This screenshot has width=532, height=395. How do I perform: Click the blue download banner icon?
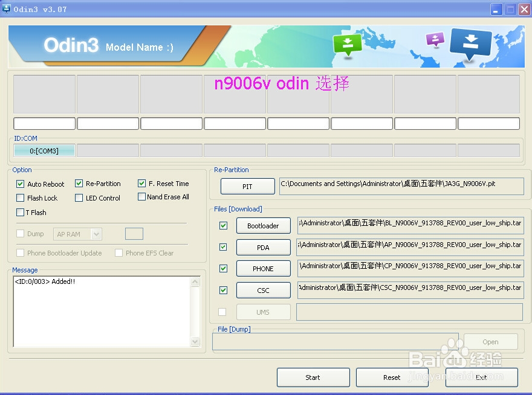(x=470, y=44)
